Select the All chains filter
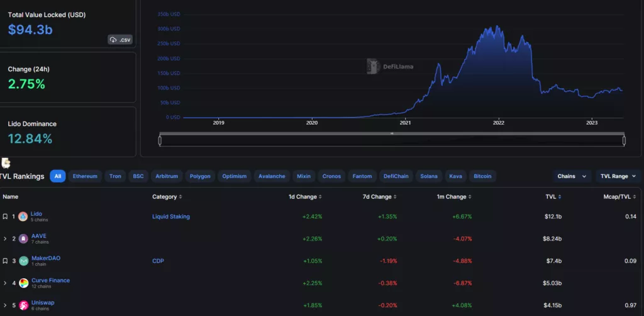644x316 pixels. 58,176
